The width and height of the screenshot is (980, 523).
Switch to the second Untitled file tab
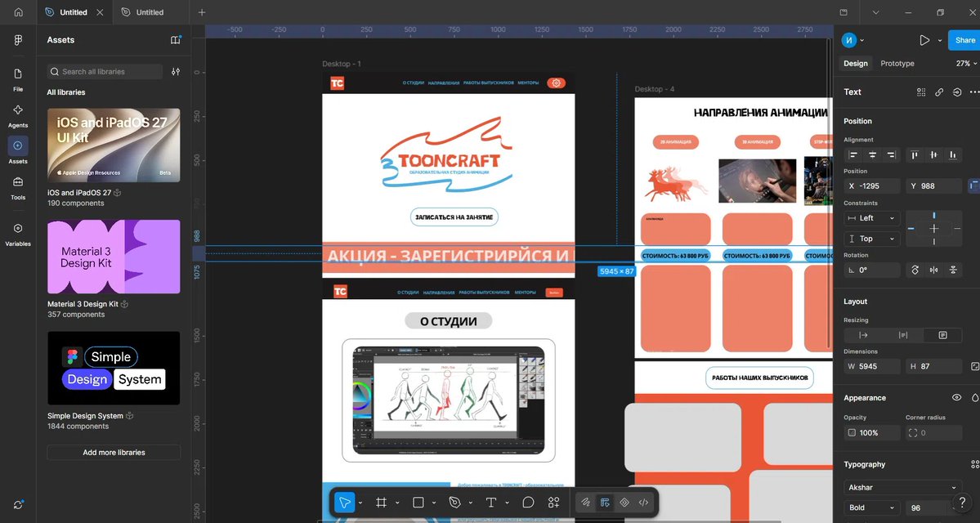150,12
